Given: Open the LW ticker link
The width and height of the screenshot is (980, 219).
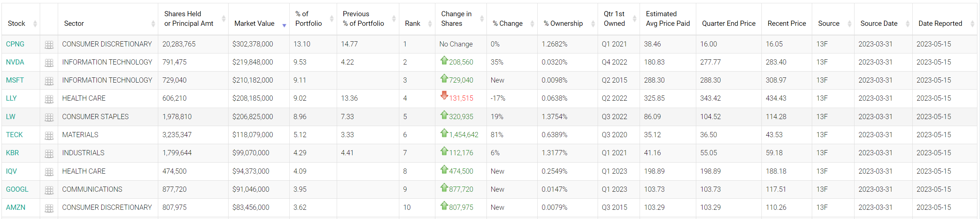Looking at the screenshot, I should 11,117.
